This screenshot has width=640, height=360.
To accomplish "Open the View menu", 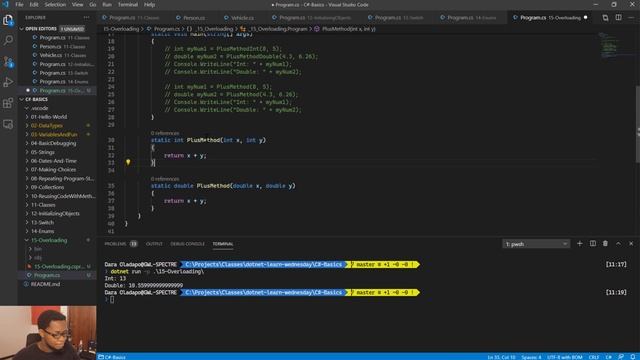I will click(x=78, y=4).
